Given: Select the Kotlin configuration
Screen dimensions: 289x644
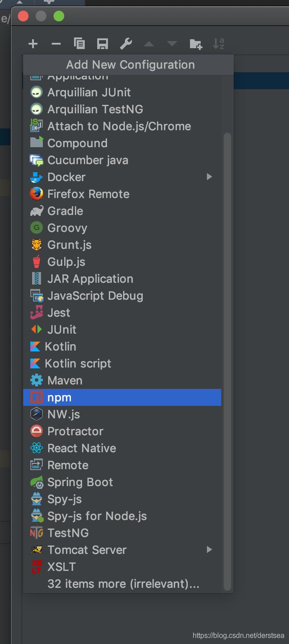Looking at the screenshot, I should 122,347.
